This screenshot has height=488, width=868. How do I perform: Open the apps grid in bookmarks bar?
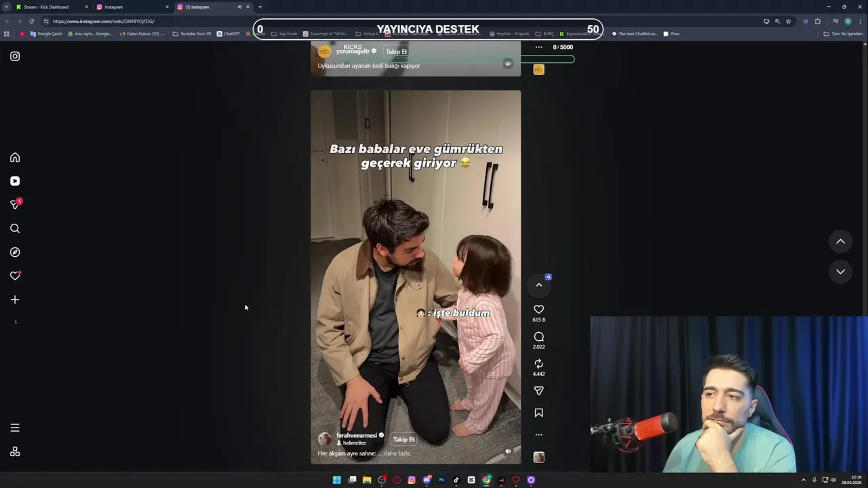(x=7, y=34)
